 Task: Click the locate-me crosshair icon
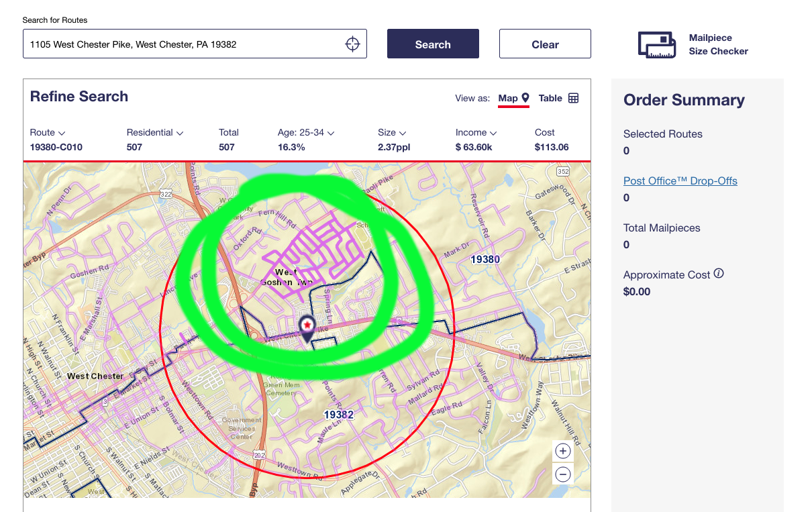click(x=352, y=44)
